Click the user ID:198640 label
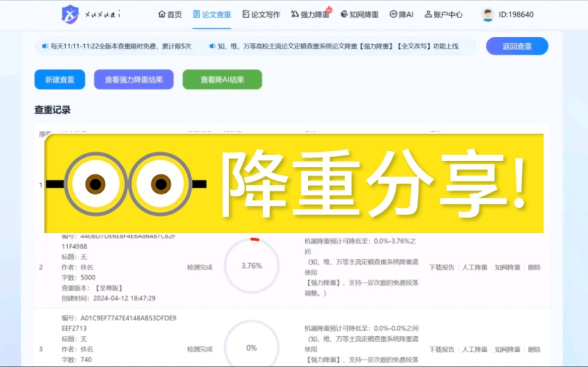This screenshot has width=588, height=367. [x=516, y=15]
